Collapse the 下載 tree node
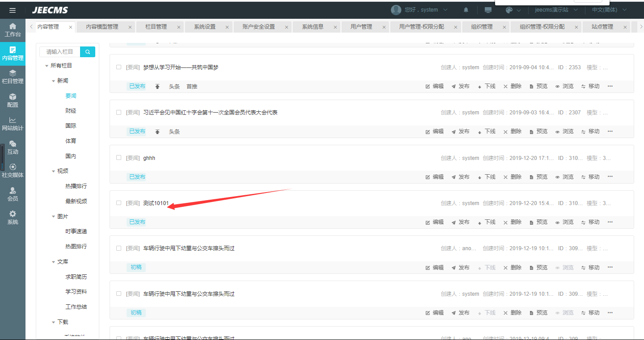644x340 pixels. point(53,323)
